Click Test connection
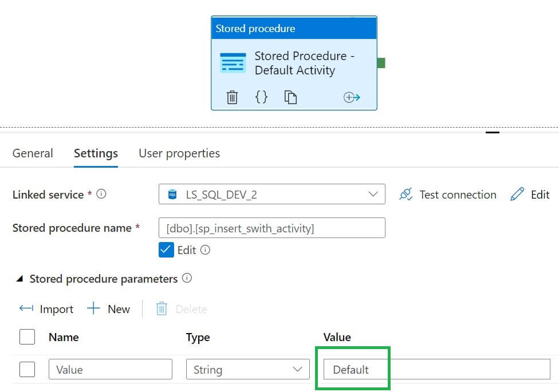This screenshot has width=559, height=392. [448, 195]
